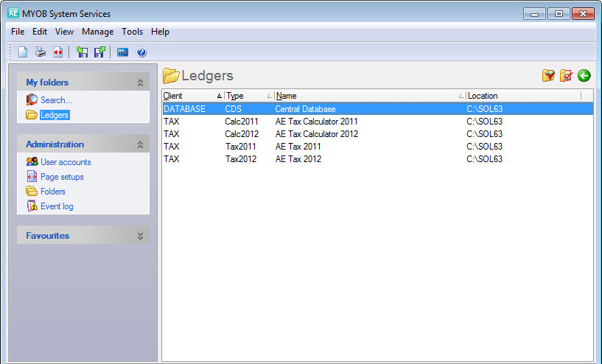Click the My folders panel title
Viewport: 602px width, 364px height.
click(47, 83)
